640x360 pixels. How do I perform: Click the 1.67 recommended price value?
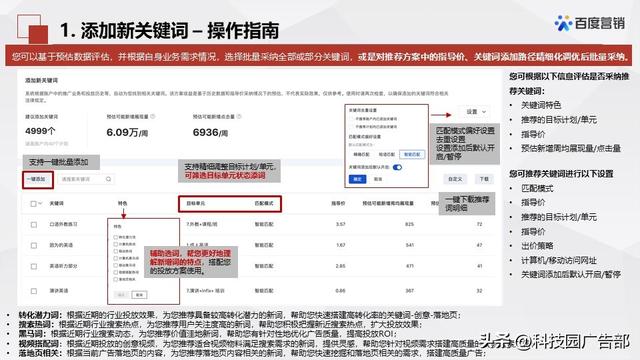(x=340, y=245)
